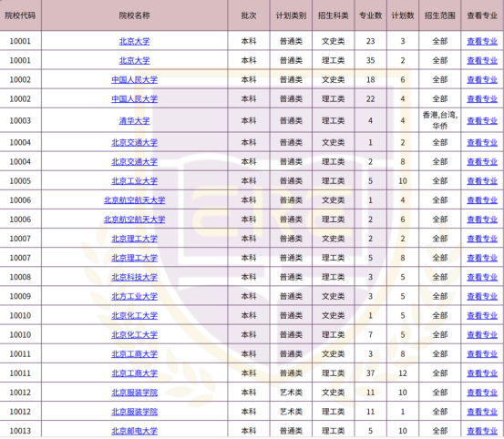Select code 10009 in the 北方工业大学 row

point(20,296)
